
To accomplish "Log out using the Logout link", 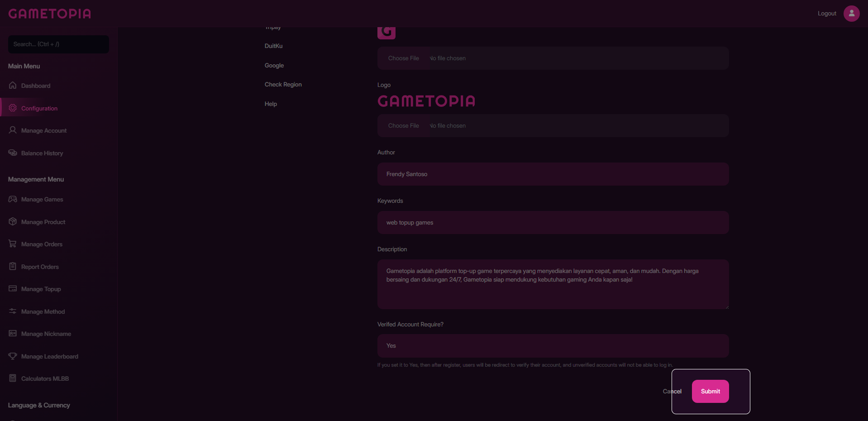I will [x=827, y=14].
